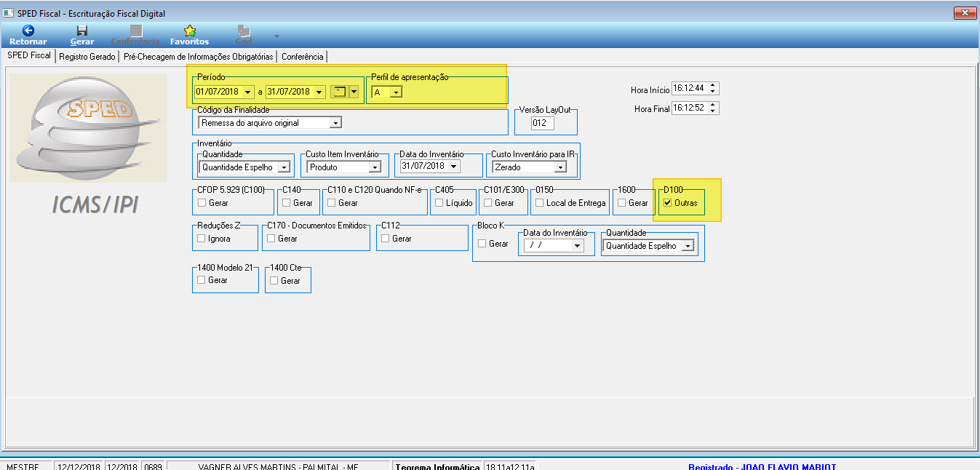Open Data do Inventário 31/07/2018 dropdown
980x470 pixels.
point(453,166)
